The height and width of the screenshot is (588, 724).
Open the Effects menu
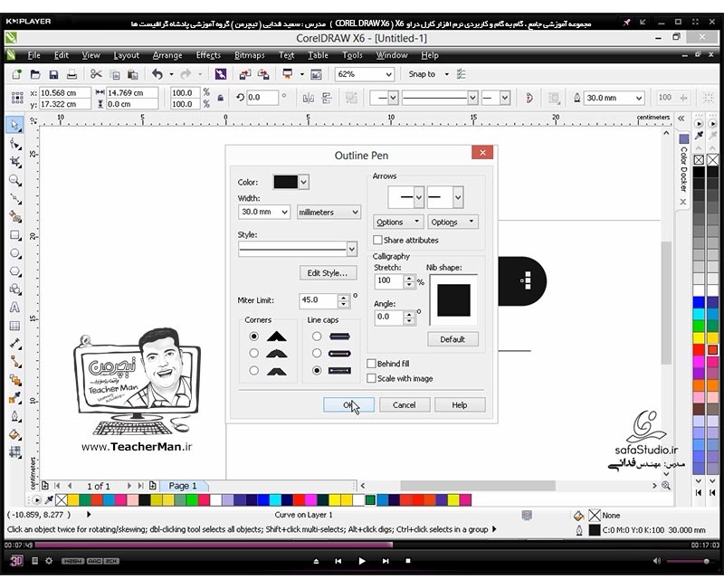[x=208, y=55]
